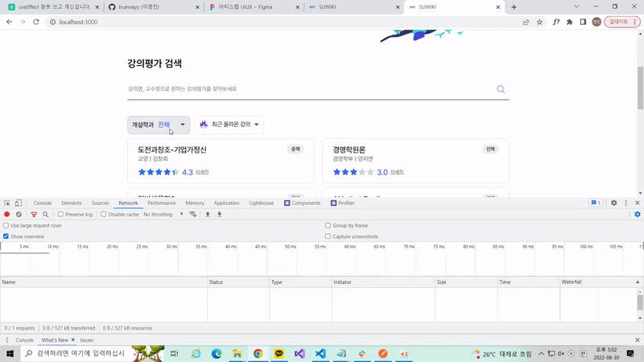The height and width of the screenshot is (362, 644).
Task: Switch to the Elements tab
Action: coord(72,203)
